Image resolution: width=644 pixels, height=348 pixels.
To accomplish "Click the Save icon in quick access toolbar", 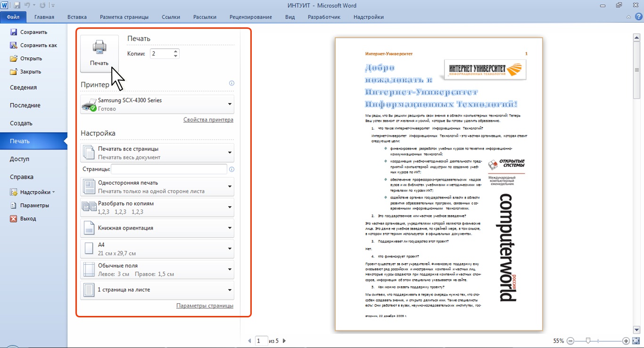I will [17, 6].
